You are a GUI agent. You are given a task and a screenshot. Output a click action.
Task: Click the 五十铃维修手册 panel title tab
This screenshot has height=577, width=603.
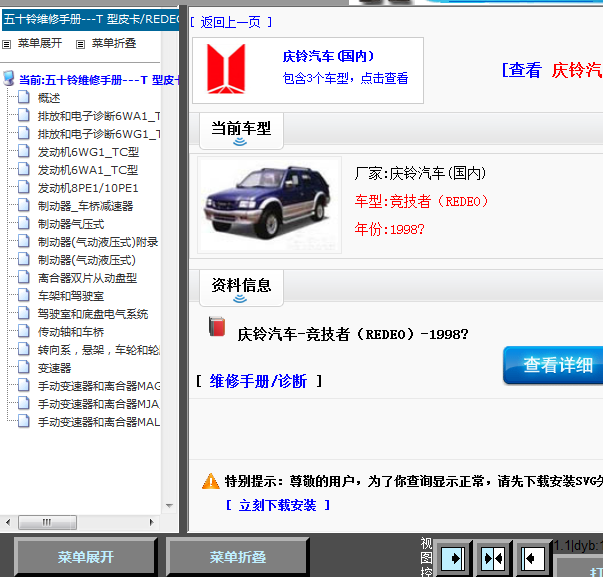coord(90,19)
